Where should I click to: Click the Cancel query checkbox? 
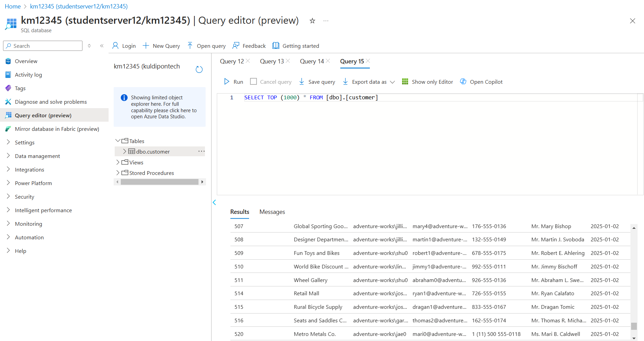[253, 82]
